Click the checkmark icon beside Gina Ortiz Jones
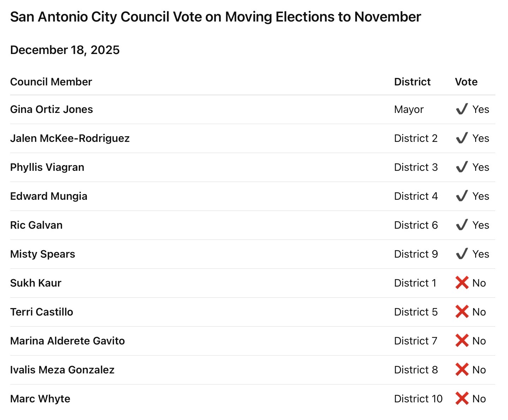 [462, 109]
